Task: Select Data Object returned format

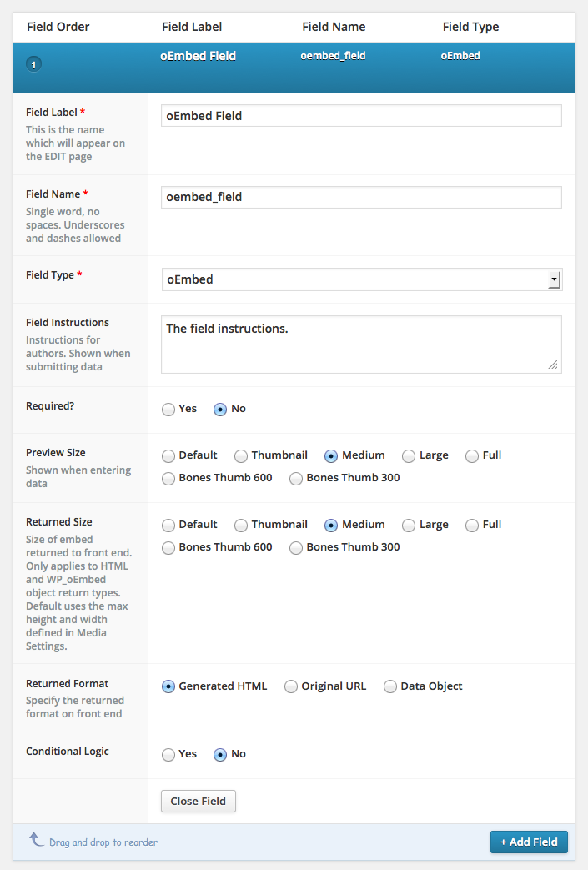Action: [x=390, y=686]
